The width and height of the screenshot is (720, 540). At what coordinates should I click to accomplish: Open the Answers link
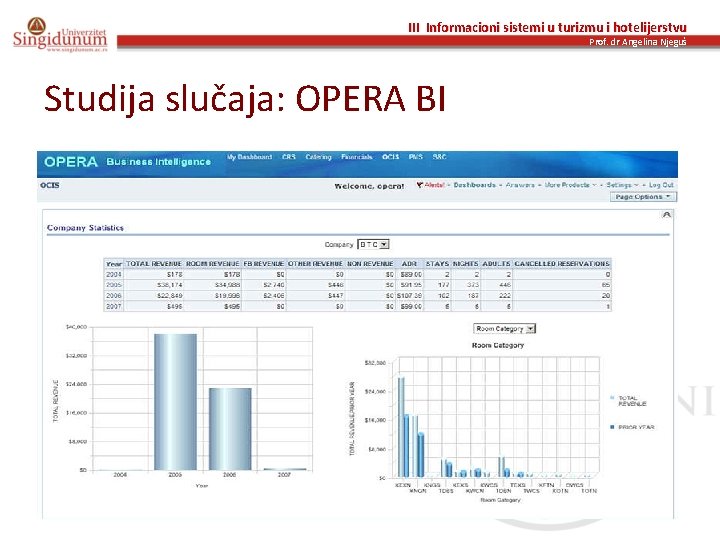coord(520,185)
